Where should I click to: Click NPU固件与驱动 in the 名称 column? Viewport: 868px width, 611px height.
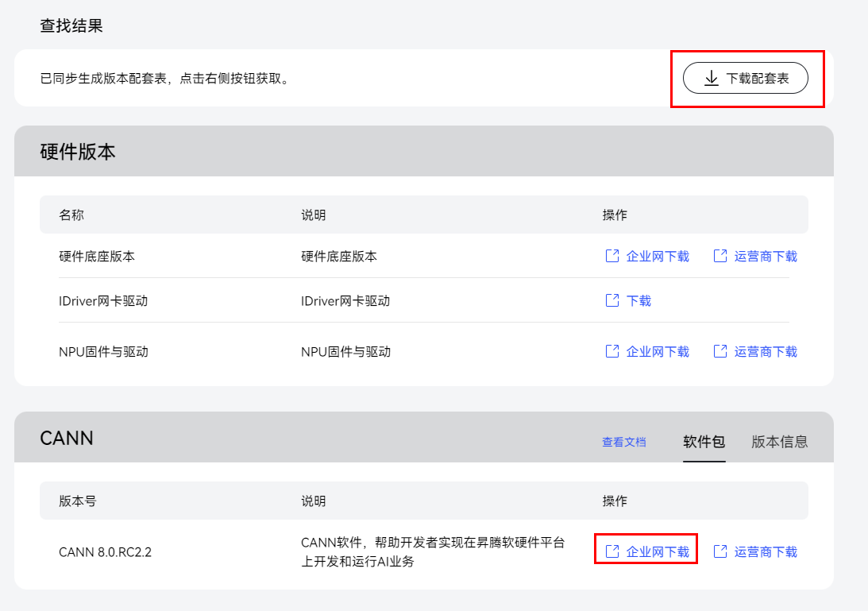[x=103, y=352]
